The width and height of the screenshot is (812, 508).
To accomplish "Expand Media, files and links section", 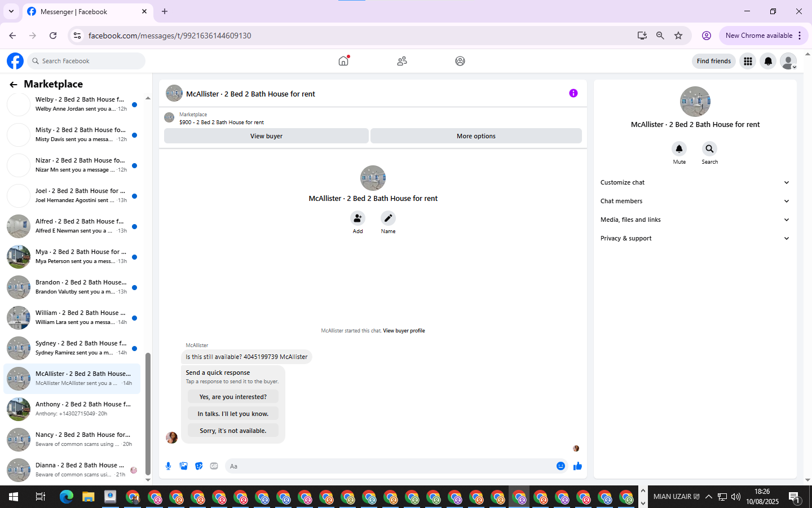I will click(x=695, y=220).
